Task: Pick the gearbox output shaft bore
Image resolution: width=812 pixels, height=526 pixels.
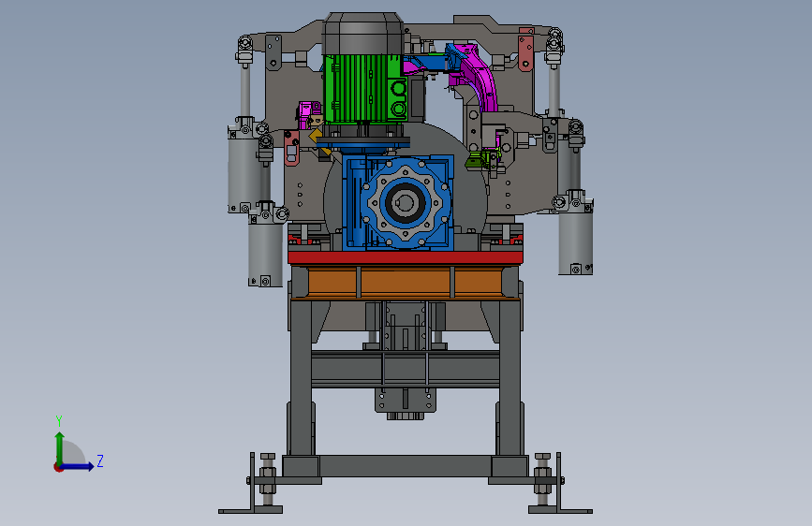Action: click(405, 202)
